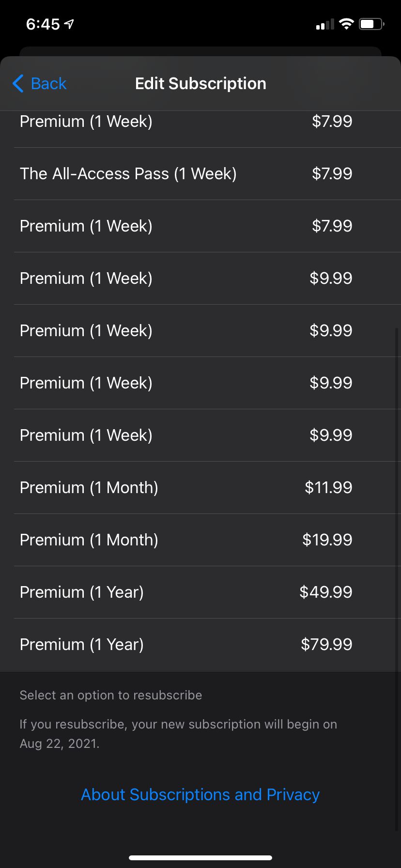Tap the Wi-Fi status icon
Image resolution: width=401 pixels, height=868 pixels.
(346, 24)
